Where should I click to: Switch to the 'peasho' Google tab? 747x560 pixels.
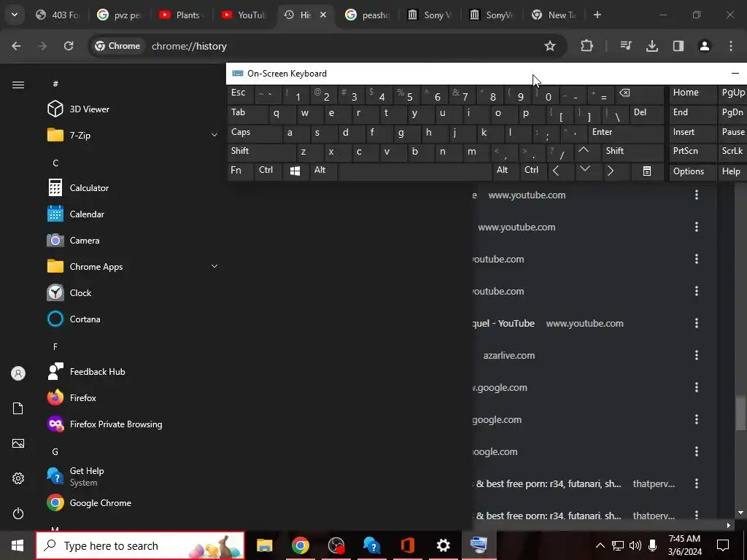pyautogui.click(x=368, y=15)
